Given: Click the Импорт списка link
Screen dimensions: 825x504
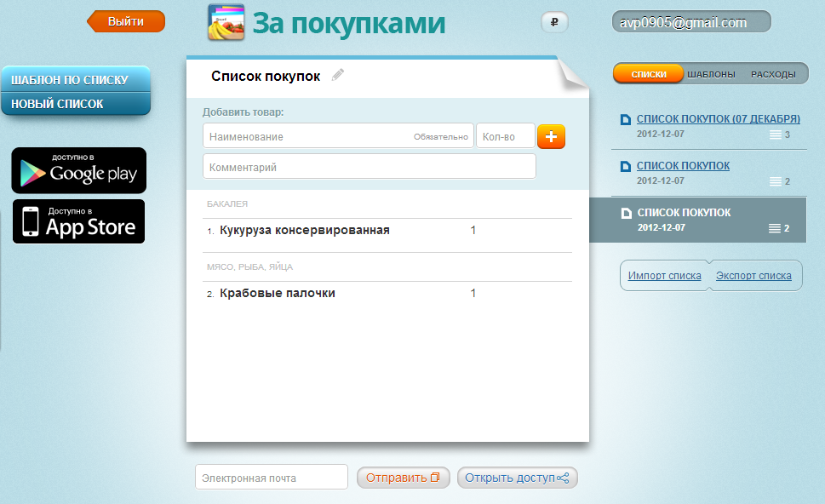Looking at the screenshot, I should [x=664, y=276].
